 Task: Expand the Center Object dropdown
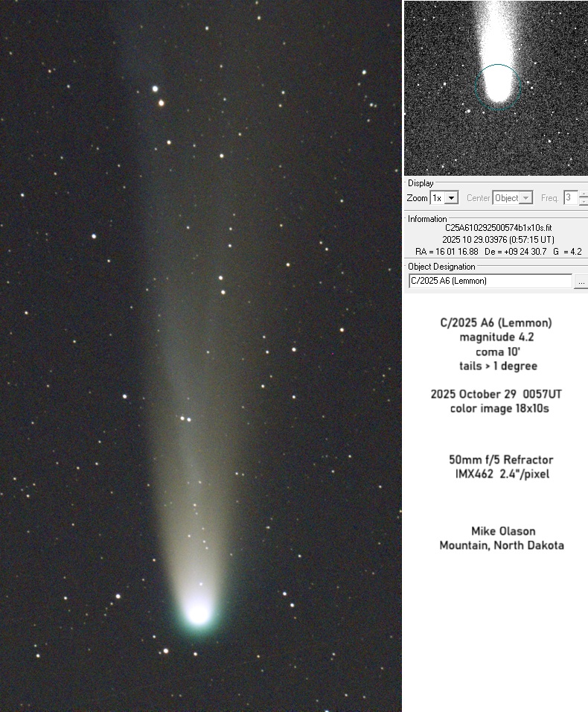pyautogui.click(x=525, y=198)
